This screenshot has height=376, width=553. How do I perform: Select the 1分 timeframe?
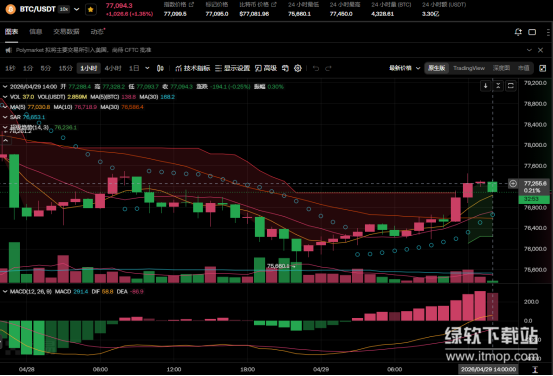coord(28,68)
